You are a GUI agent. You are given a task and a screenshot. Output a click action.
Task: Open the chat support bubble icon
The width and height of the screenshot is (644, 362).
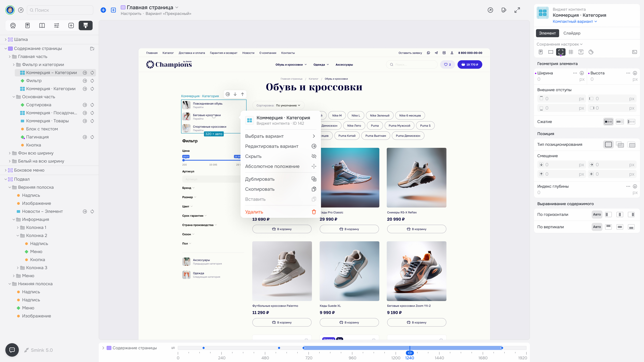pos(12,350)
